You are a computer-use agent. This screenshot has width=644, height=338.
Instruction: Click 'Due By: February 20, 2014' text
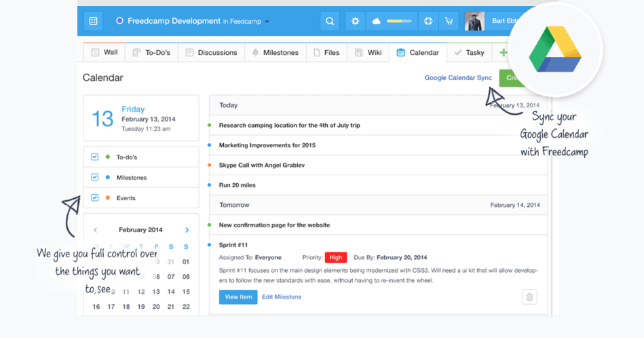(390, 257)
